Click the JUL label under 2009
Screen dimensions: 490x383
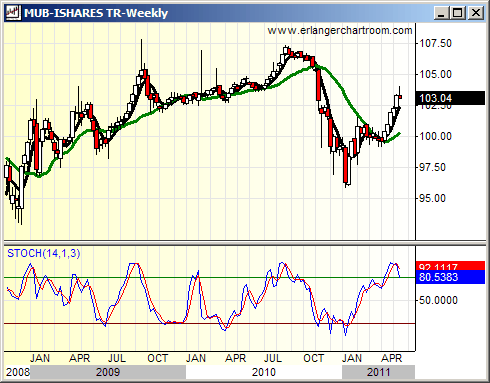(117, 358)
